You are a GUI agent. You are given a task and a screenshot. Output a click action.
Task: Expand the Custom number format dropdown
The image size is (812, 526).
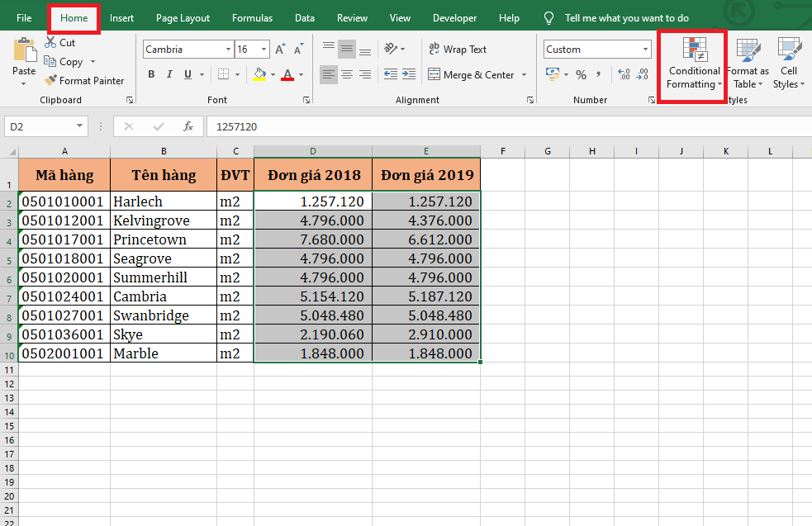click(646, 50)
